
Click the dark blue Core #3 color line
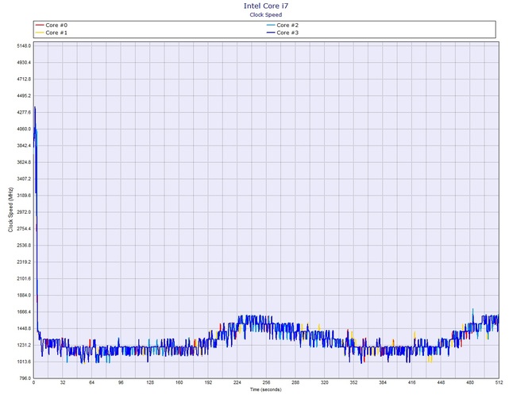pos(271,33)
